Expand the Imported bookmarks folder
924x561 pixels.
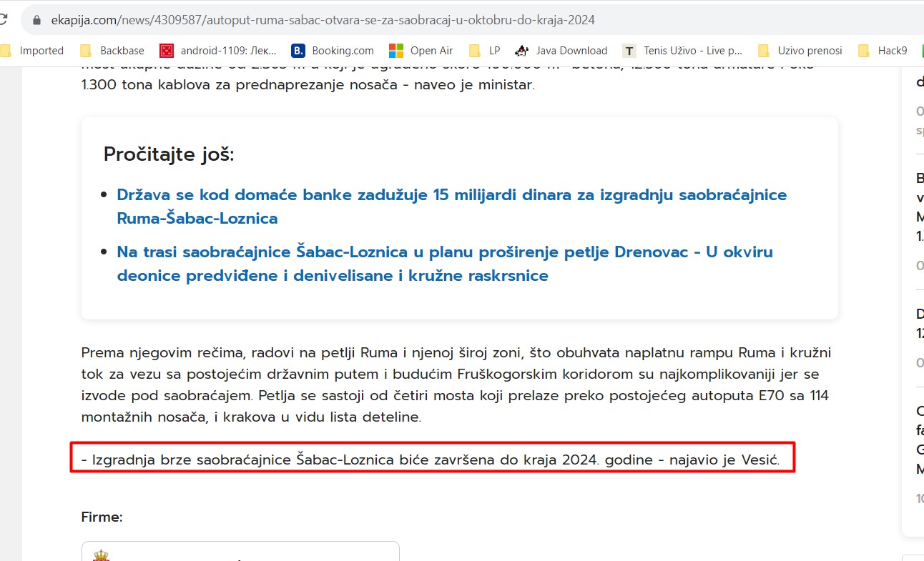pos(33,51)
